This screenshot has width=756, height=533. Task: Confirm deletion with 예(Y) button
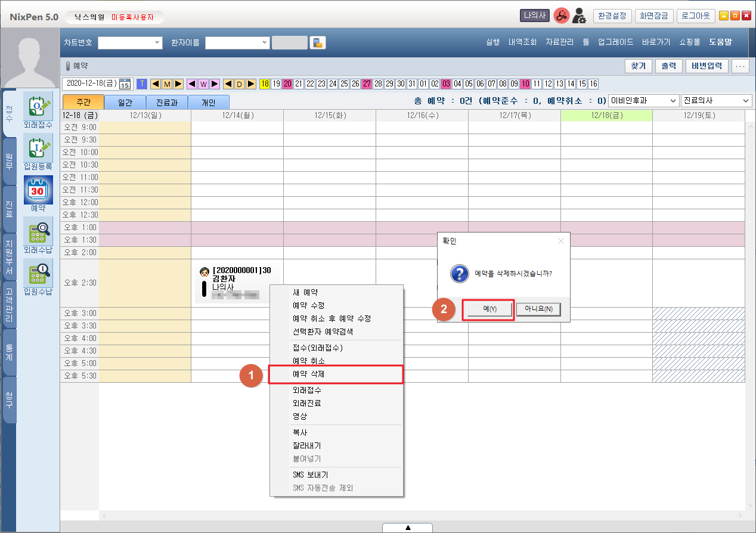[x=488, y=309]
